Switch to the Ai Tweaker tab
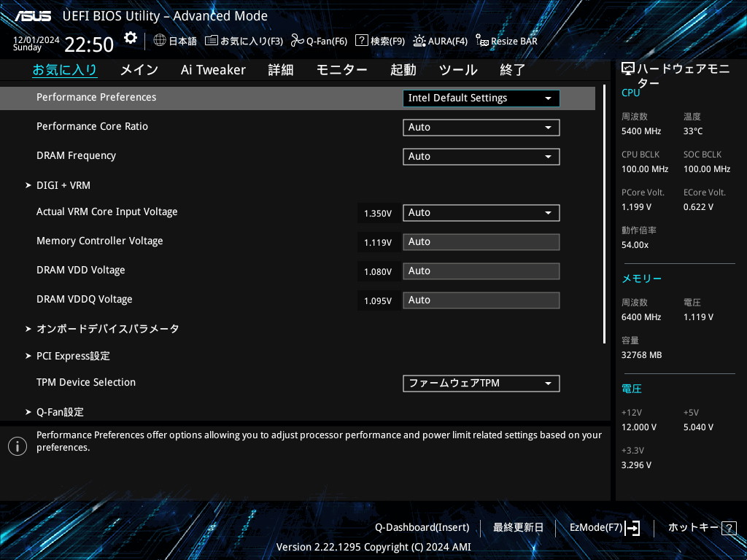The height and width of the screenshot is (560, 747). pos(213,70)
